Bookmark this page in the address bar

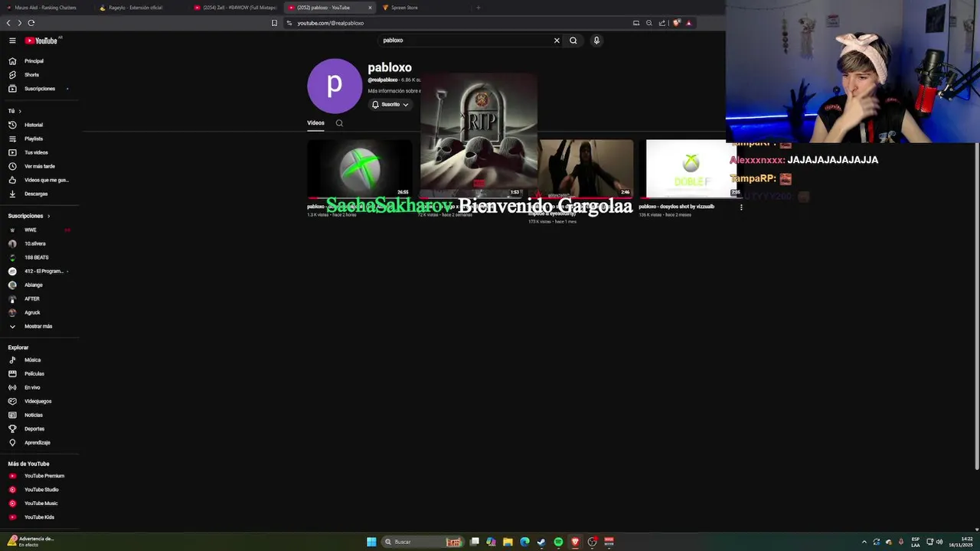[274, 23]
